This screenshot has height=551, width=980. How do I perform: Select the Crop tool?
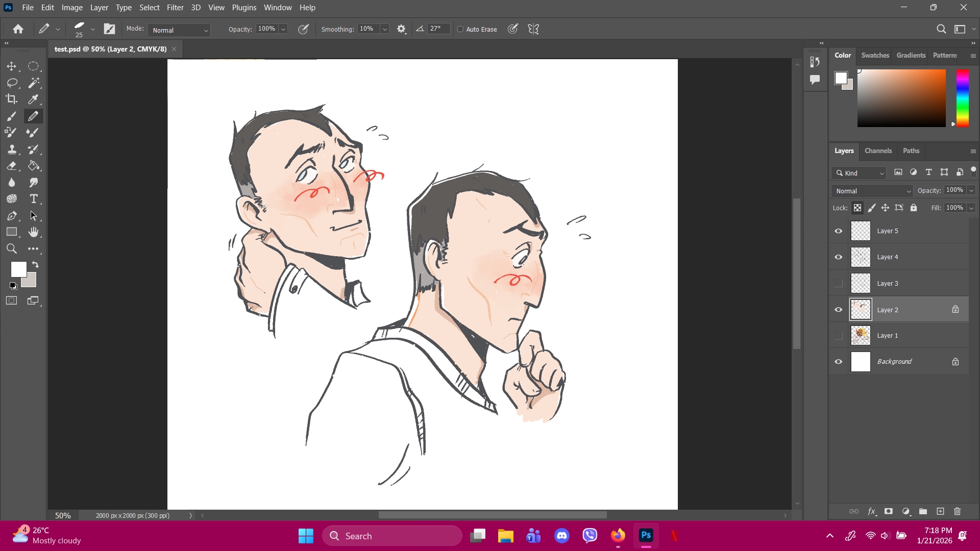(x=11, y=99)
